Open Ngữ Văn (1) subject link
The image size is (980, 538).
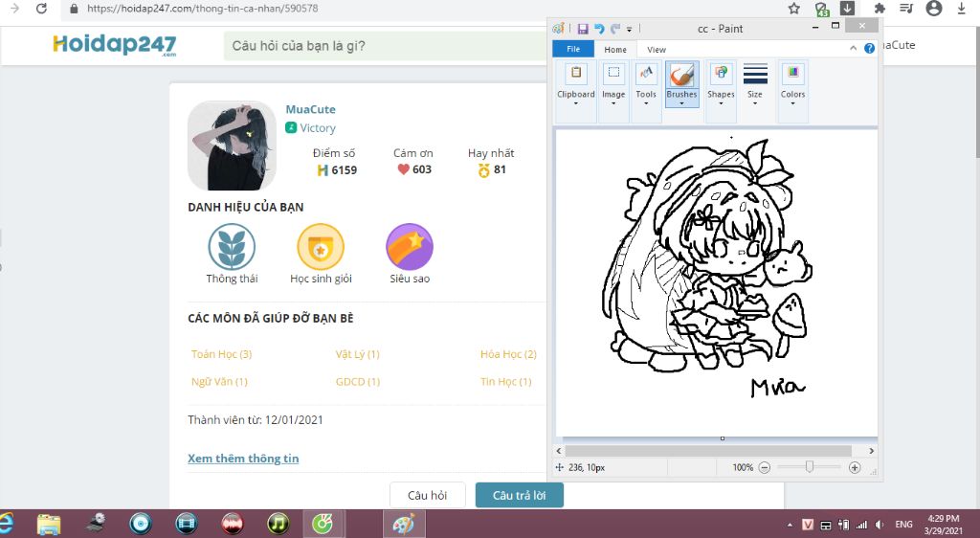coord(219,382)
